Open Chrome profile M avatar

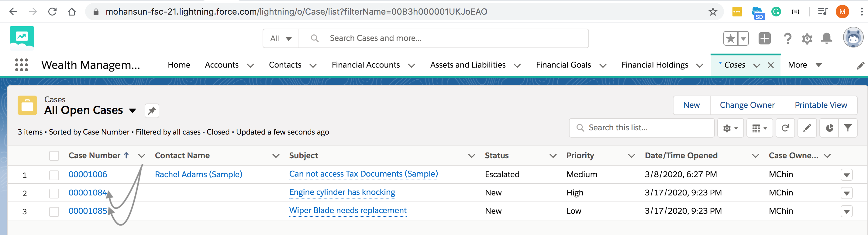click(x=842, y=12)
